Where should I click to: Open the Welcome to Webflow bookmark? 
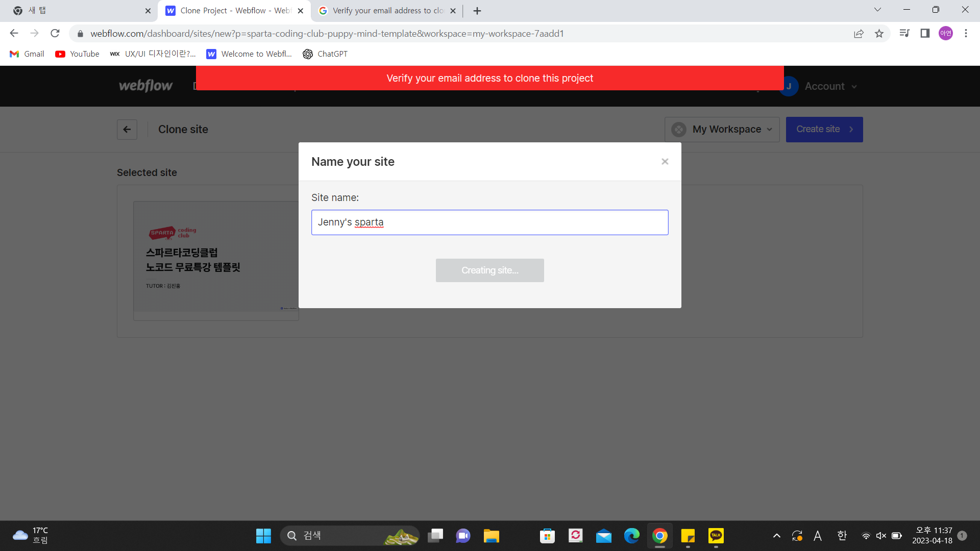click(249, 54)
